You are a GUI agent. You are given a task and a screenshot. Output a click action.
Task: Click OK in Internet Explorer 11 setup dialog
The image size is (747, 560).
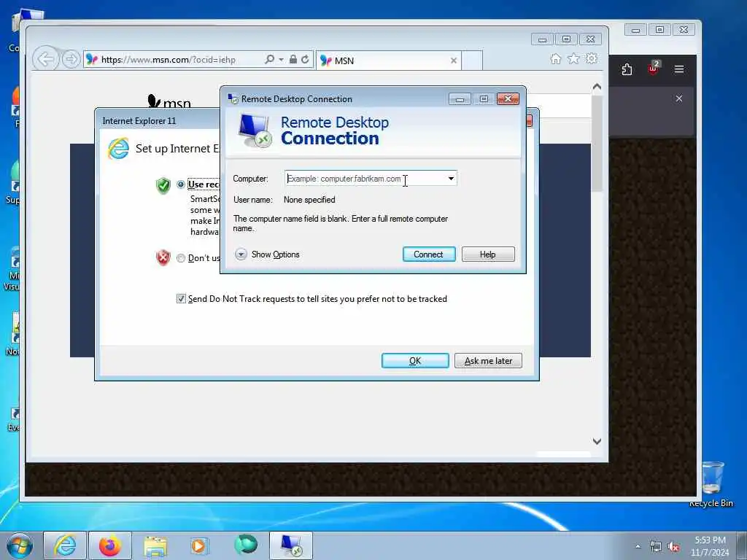coord(415,361)
